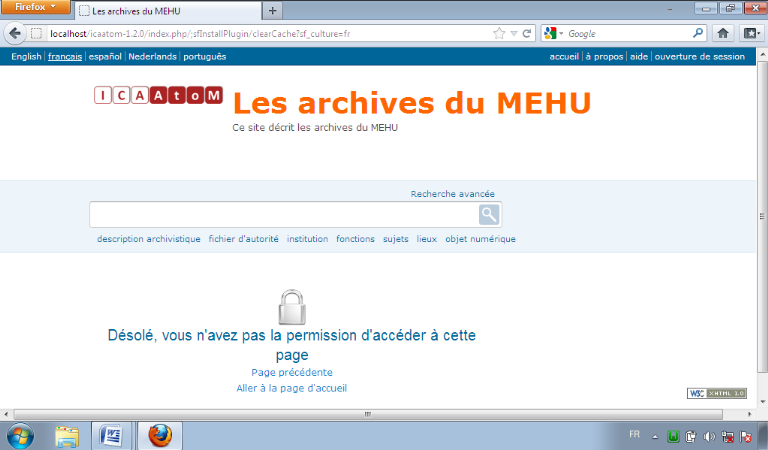The width and height of the screenshot is (768, 450).
Task: Browse fonctions link
Action: (355, 239)
